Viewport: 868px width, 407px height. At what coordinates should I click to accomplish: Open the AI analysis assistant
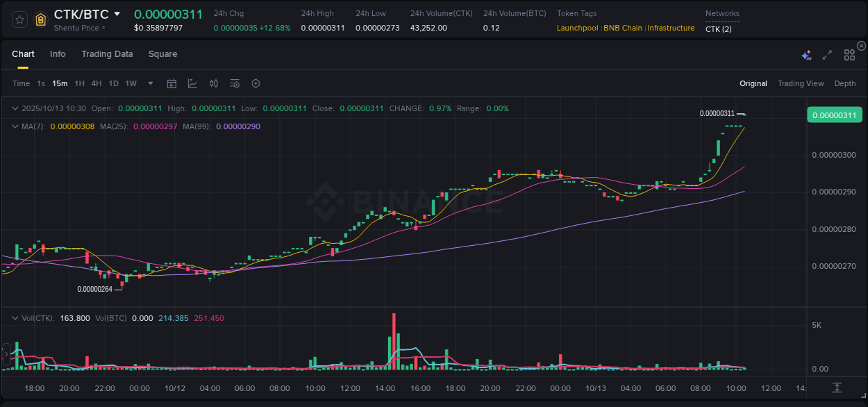coord(806,55)
